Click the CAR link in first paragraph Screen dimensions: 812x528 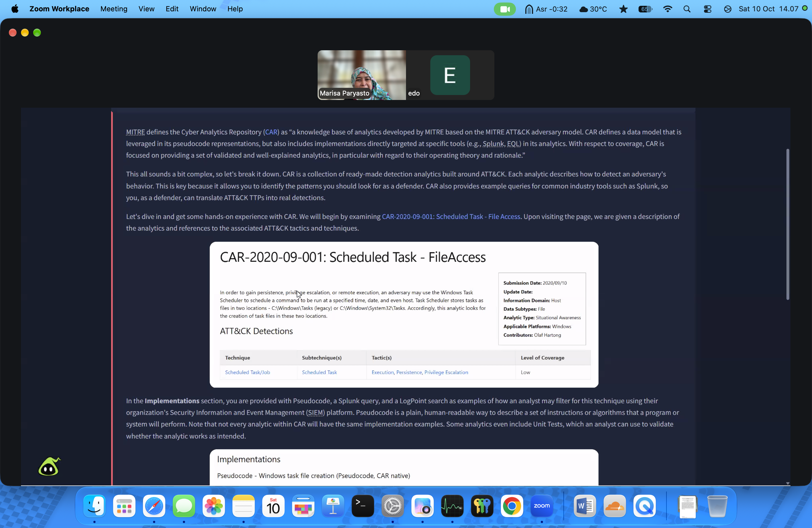coord(271,132)
